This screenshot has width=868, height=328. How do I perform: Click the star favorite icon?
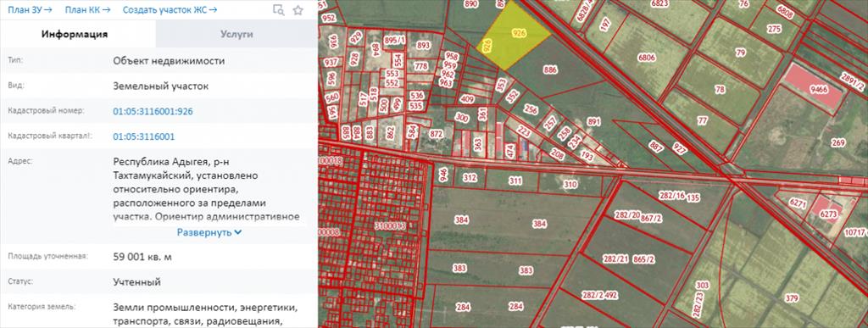pos(298,10)
